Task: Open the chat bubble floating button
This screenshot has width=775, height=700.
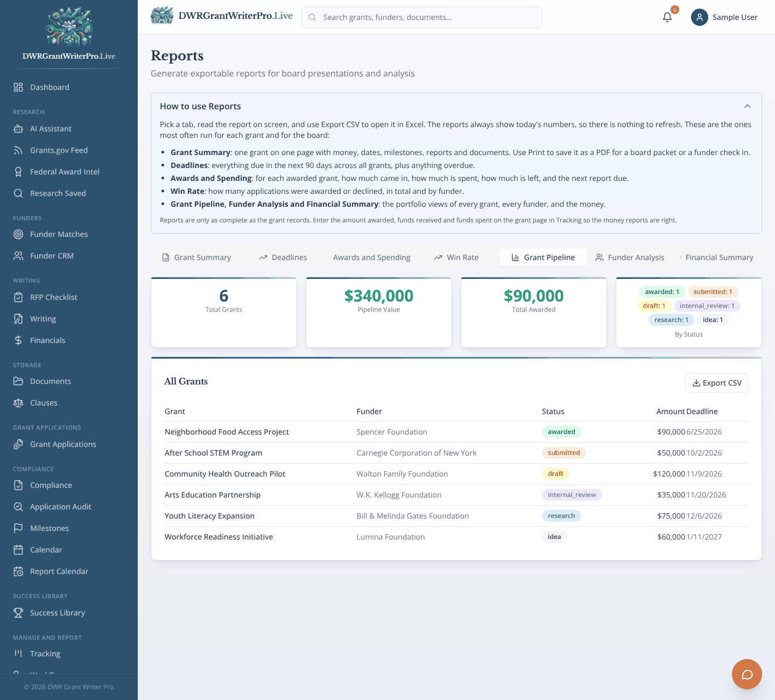Action: (x=747, y=674)
